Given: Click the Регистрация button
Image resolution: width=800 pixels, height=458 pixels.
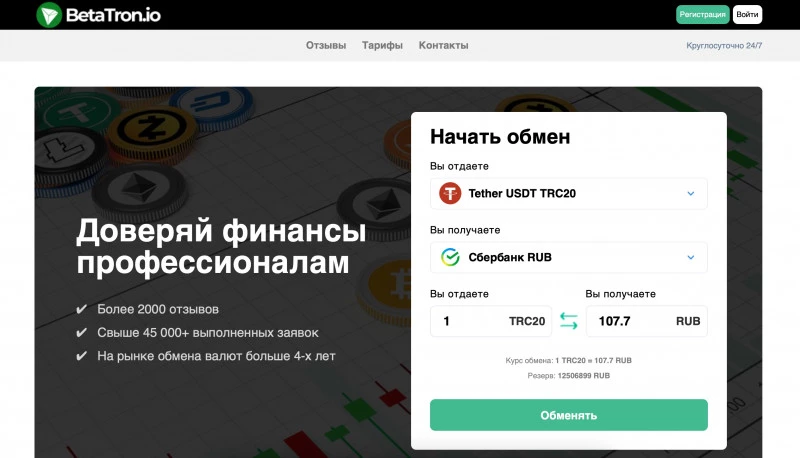Looking at the screenshot, I should click(703, 14).
